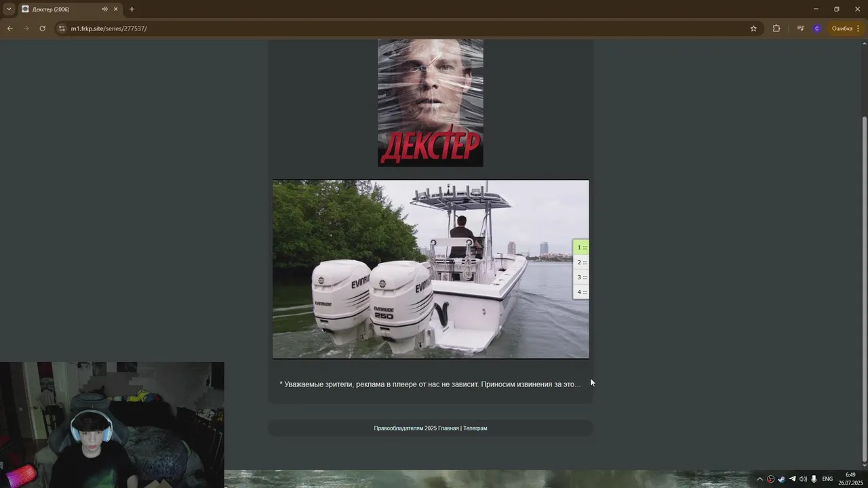Bookmark this page with the star icon
Screen dimensions: 868x488
point(753,28)
